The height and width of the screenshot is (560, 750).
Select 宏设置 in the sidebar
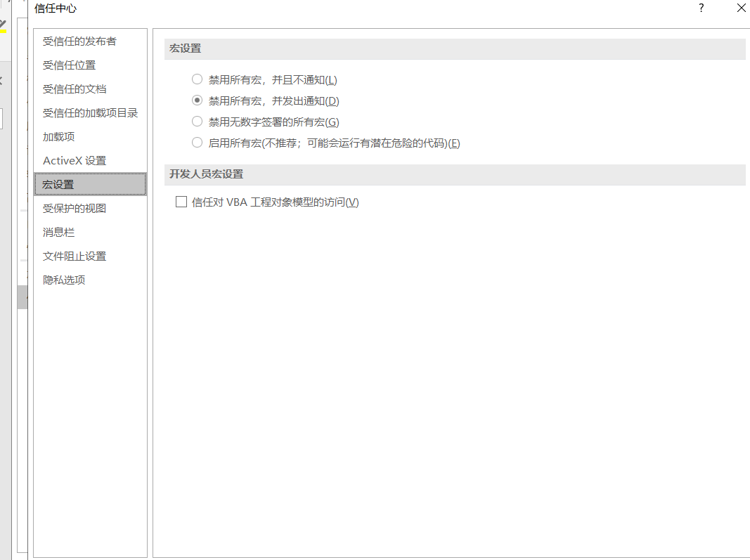[x=58, y=185]
